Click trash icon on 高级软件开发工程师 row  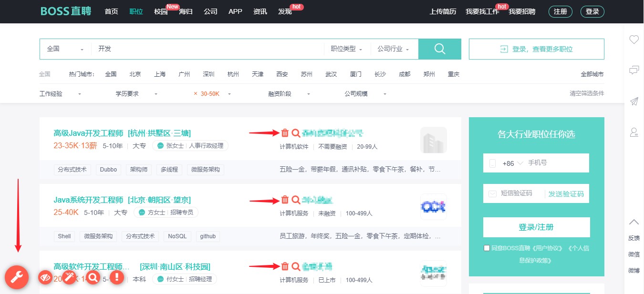coord(285,266)
